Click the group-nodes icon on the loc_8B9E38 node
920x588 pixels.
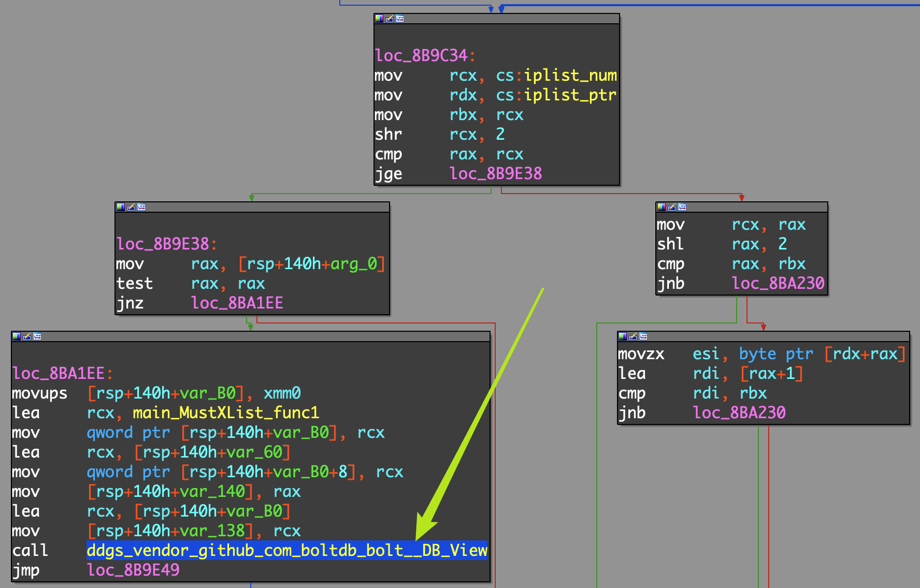tap(141, 207)
